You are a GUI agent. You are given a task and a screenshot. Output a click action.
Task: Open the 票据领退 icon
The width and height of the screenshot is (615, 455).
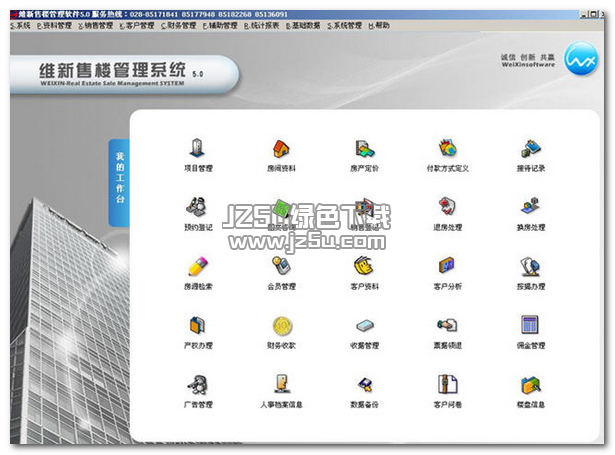coord(448,326)
